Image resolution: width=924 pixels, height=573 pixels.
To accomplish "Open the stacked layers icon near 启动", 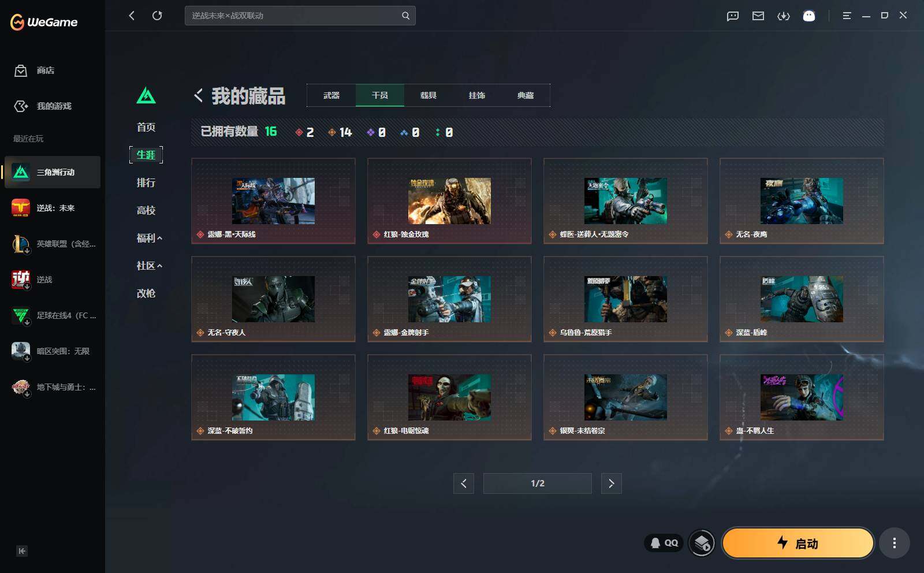I will pos(702,543).
